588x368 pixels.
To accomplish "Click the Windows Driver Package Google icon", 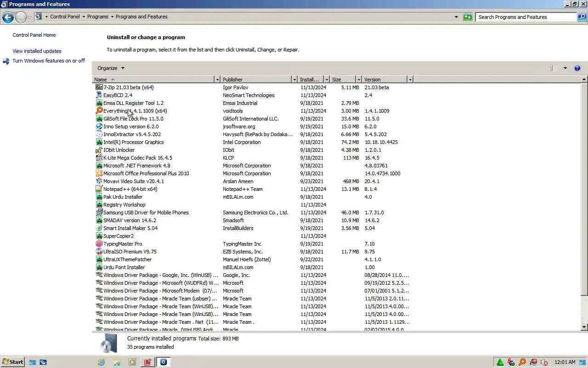I will pyautogui.click(x=99, y=275).
